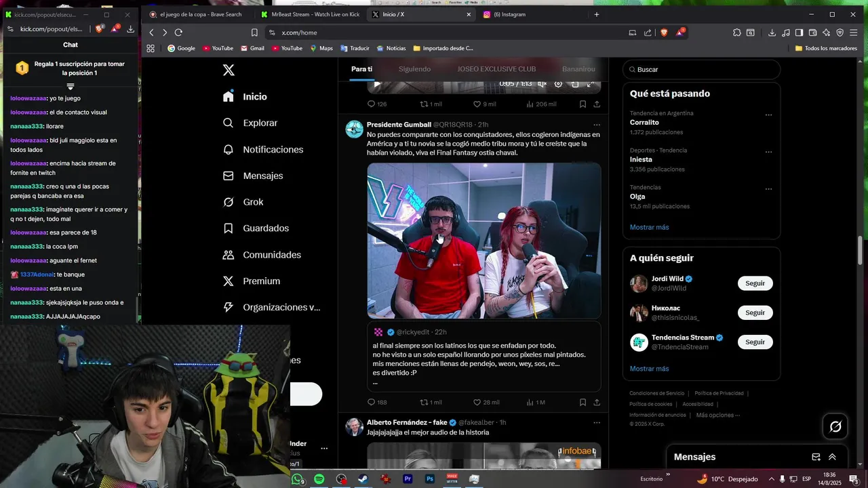Play the video at top of feed

click(x=377, y=84)
